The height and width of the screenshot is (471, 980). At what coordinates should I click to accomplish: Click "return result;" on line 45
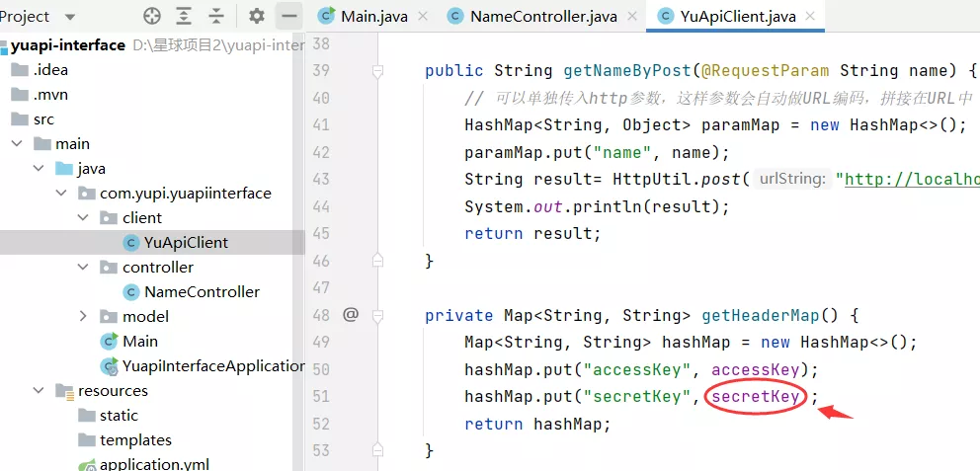tap(532, 234)
